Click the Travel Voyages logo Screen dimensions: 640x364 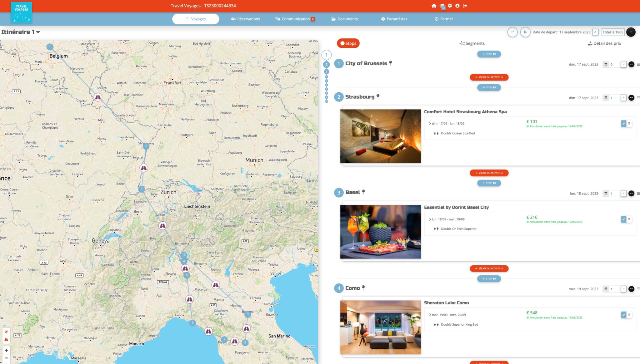pyautogui.click(x=21, y=12)
